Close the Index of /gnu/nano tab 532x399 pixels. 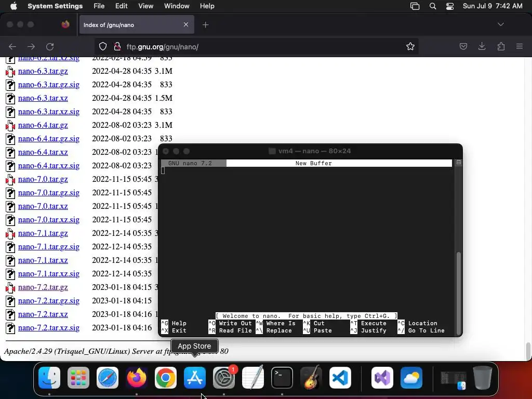tap(186, 24)
